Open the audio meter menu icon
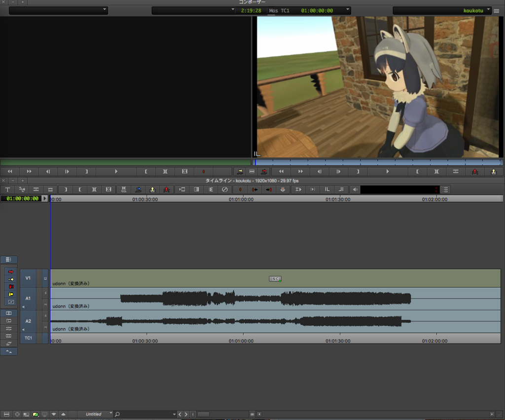This screenshot has height=420, width=505. point(445,190)
